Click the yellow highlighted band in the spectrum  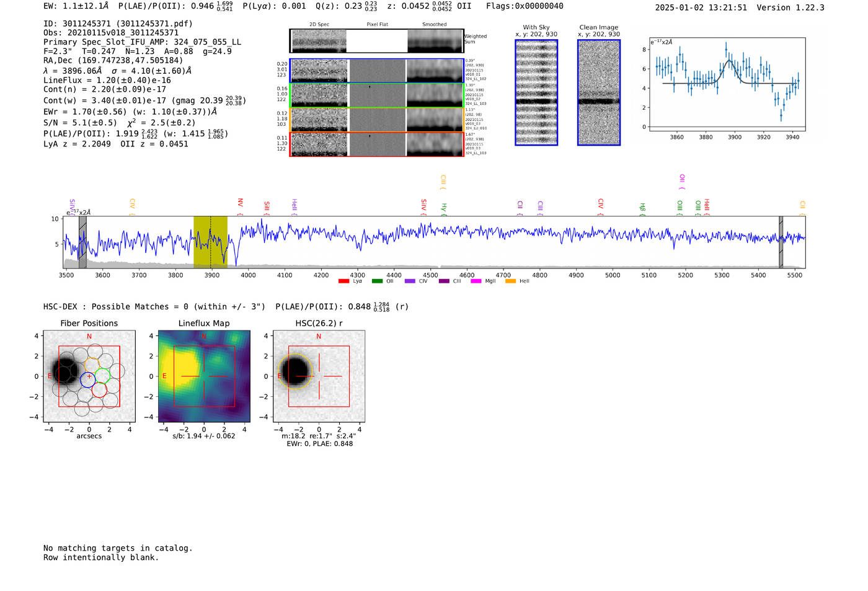tap(210, 242)
